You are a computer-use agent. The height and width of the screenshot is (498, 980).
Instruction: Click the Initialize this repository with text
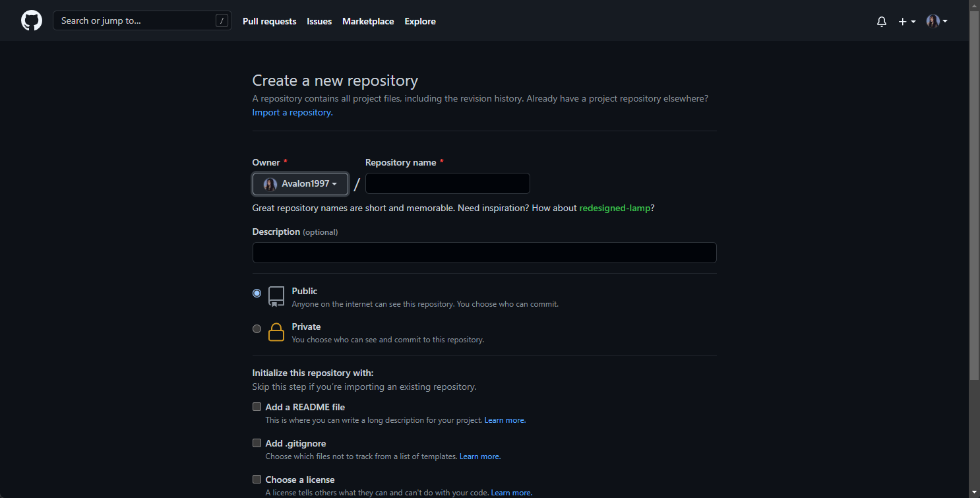pyautogui.click(x=313, y=373)
